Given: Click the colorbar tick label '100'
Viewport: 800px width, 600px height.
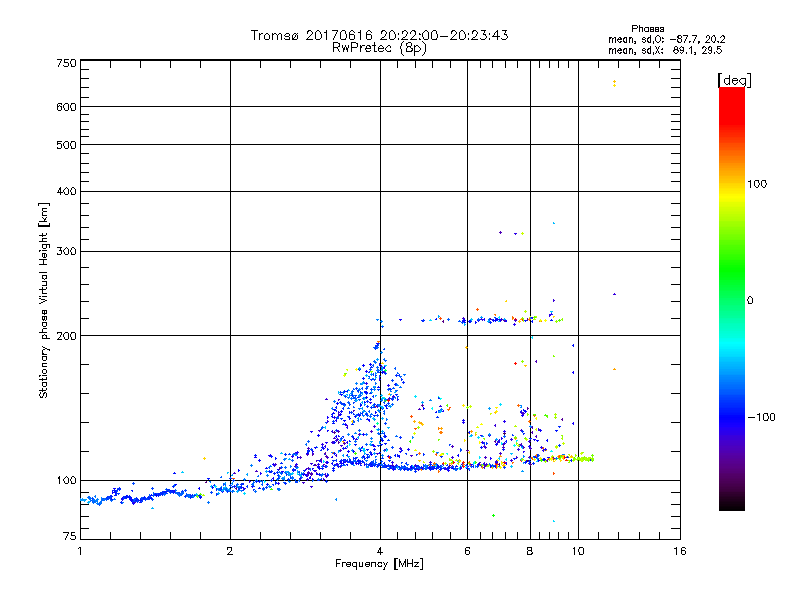Looking at the screenshot, I should tap(757, 184).
